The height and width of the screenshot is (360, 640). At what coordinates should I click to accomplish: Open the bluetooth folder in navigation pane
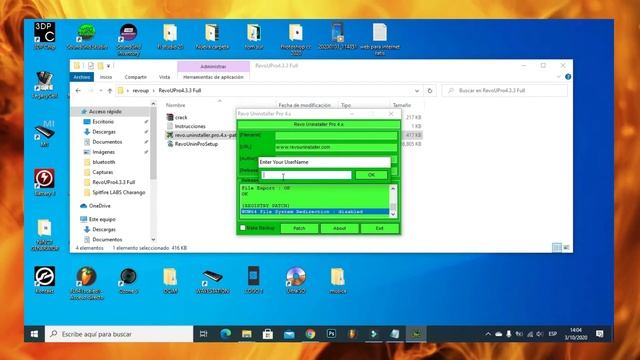(104, 162)
